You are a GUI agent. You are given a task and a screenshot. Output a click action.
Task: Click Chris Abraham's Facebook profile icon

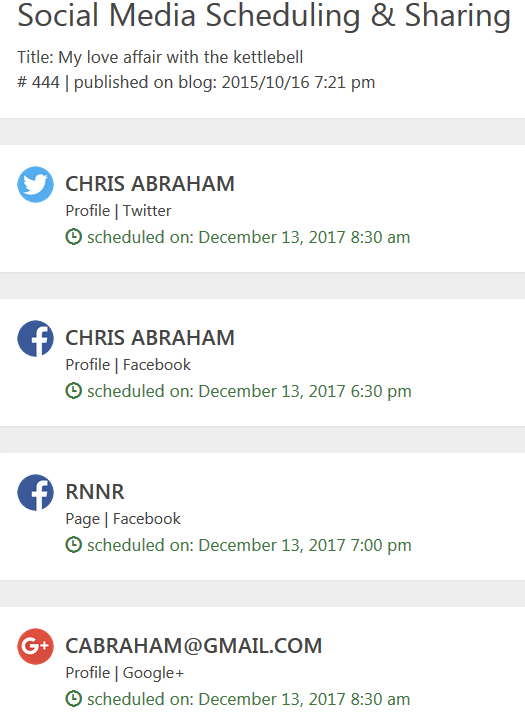[x=35, y=338]
